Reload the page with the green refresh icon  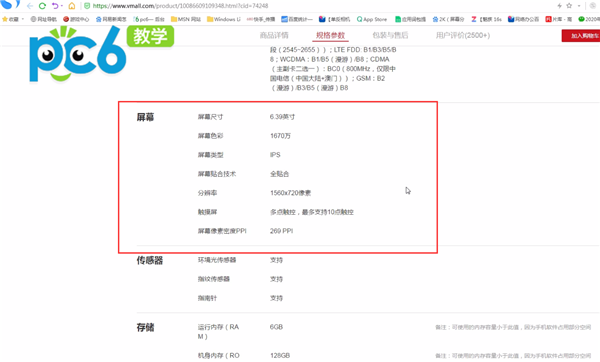coord(42,6)
